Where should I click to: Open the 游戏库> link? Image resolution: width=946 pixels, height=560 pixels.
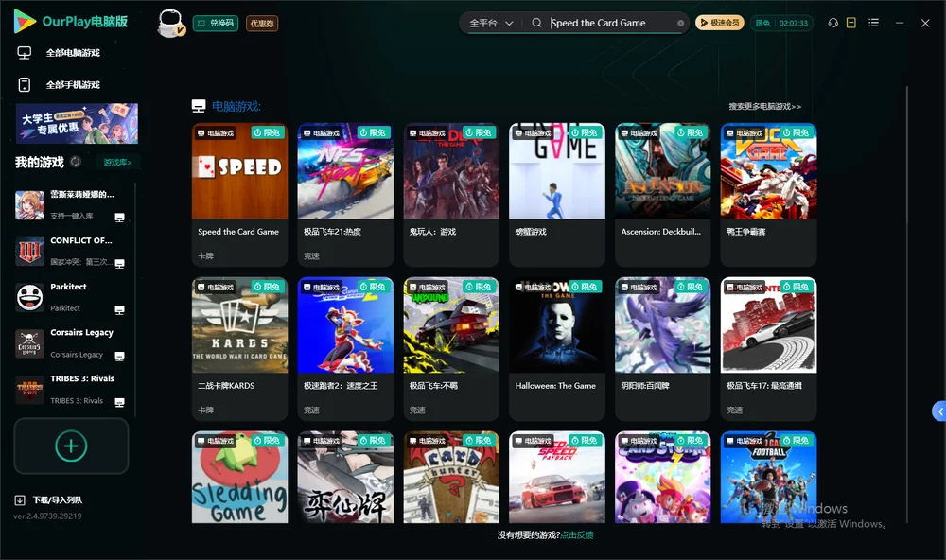tap(117, 163)
